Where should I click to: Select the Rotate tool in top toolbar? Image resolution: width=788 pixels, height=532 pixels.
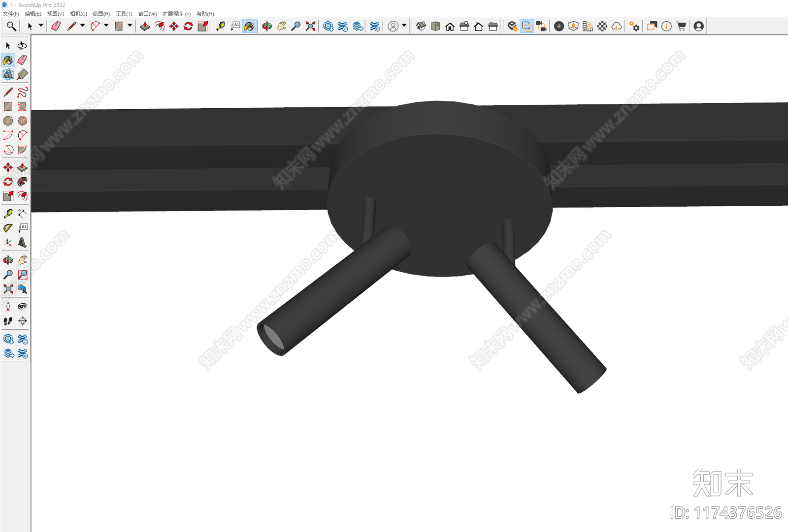tap(188, 26)
